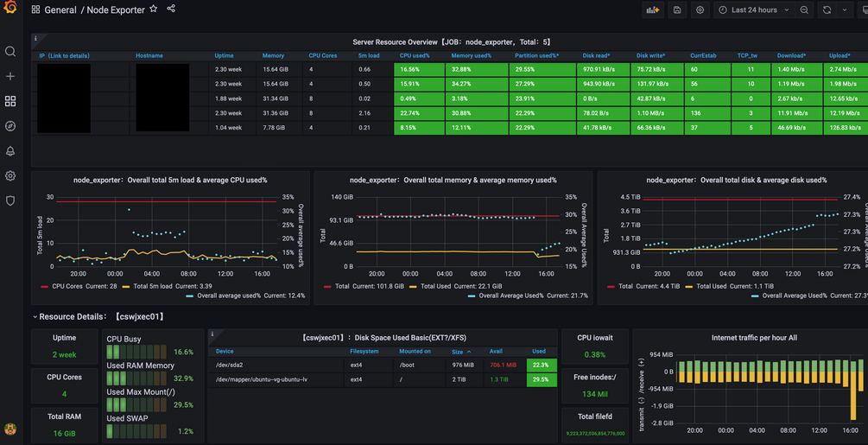Go to the General folder breadcrumb
This screenshot has width=868, height=445.
60,10
